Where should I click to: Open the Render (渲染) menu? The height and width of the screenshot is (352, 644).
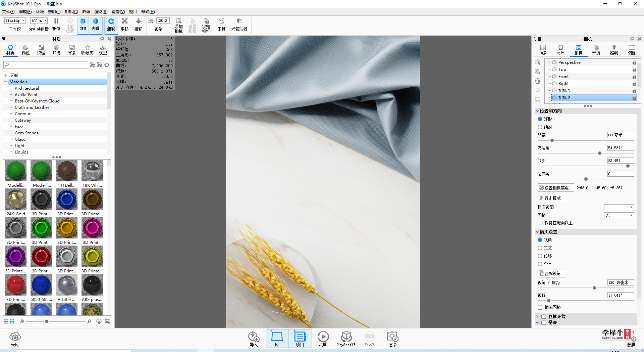[x=101, y=12]
